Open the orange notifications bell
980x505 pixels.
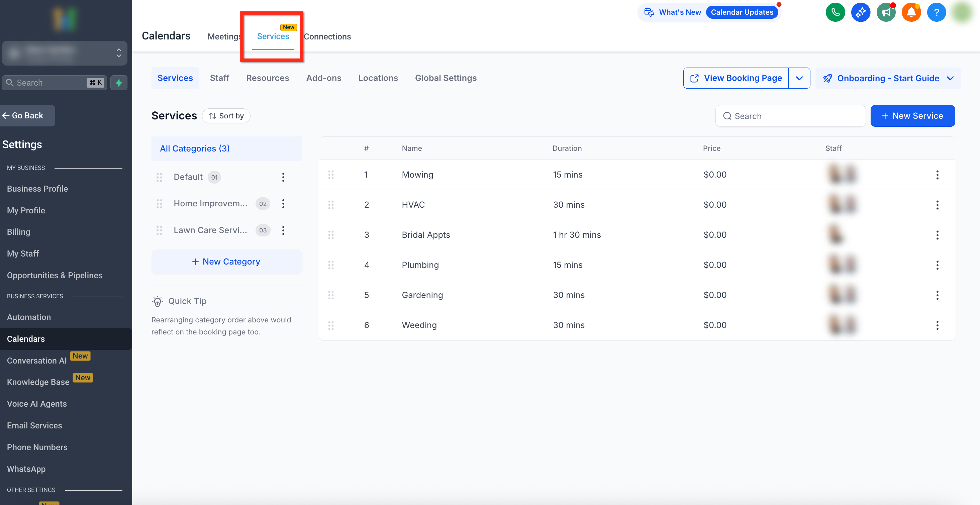[911, 12]
